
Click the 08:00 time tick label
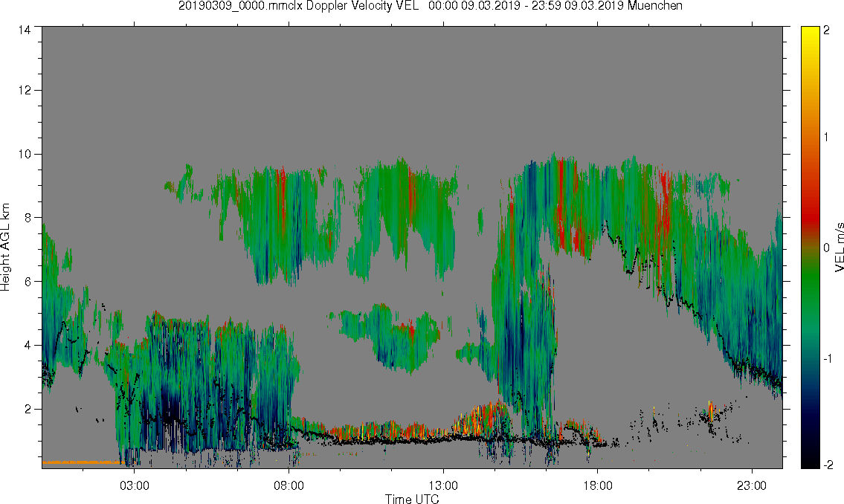click(289, 485)
